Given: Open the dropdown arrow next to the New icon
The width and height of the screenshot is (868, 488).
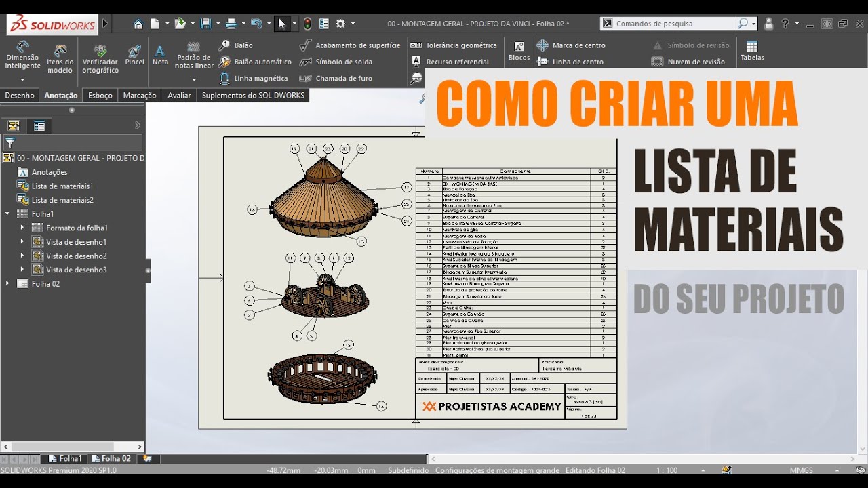Looking at the screenshot, I should pyautogui.click(x=166, y=24).
